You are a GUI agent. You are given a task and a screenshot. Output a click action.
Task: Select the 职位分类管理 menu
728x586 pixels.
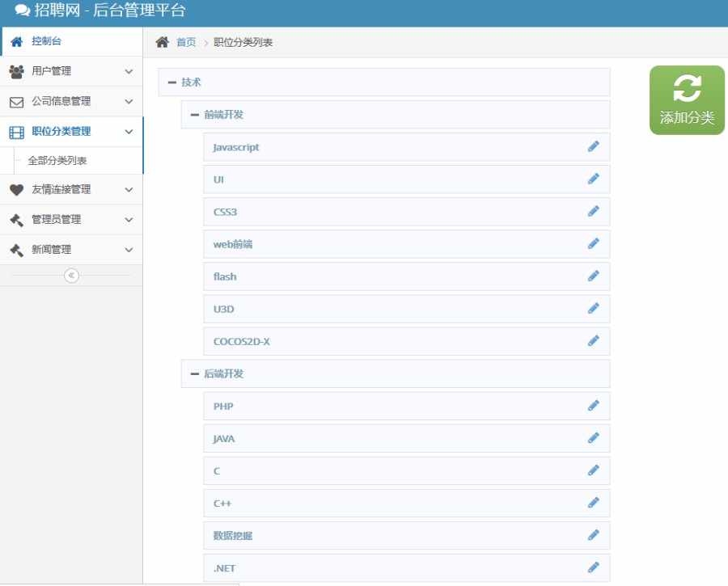click(71, 132)
